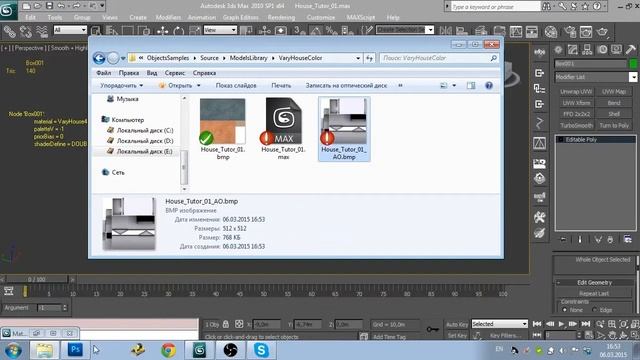640x360 pixels.
Task: Go to end of animation
Action: [586, 324]
